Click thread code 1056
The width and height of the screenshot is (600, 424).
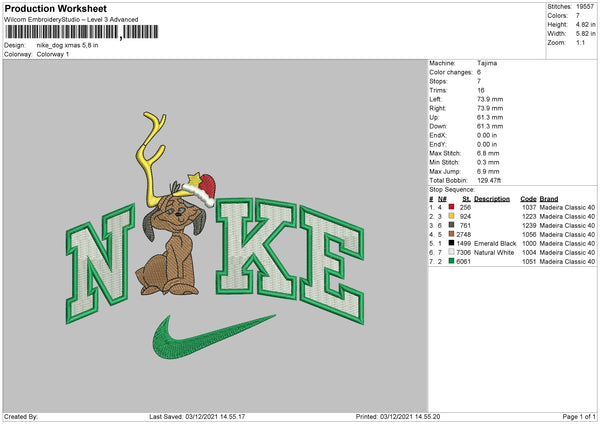pyautogui.click(x=529, y=235)
